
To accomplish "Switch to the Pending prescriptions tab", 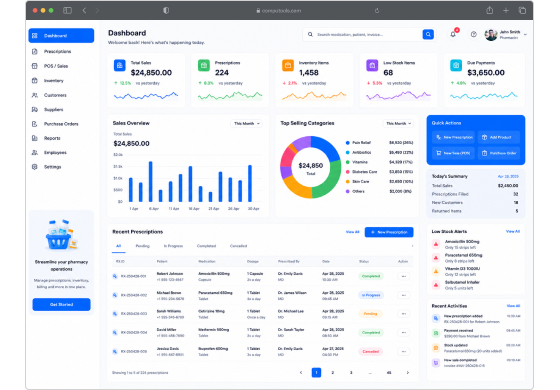I will [142, 246].
